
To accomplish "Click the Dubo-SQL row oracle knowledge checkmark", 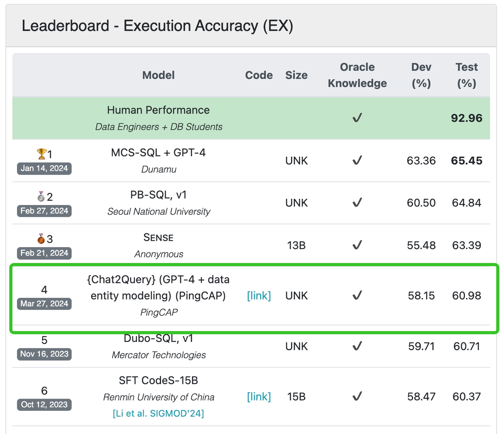I will click(357, 346).
